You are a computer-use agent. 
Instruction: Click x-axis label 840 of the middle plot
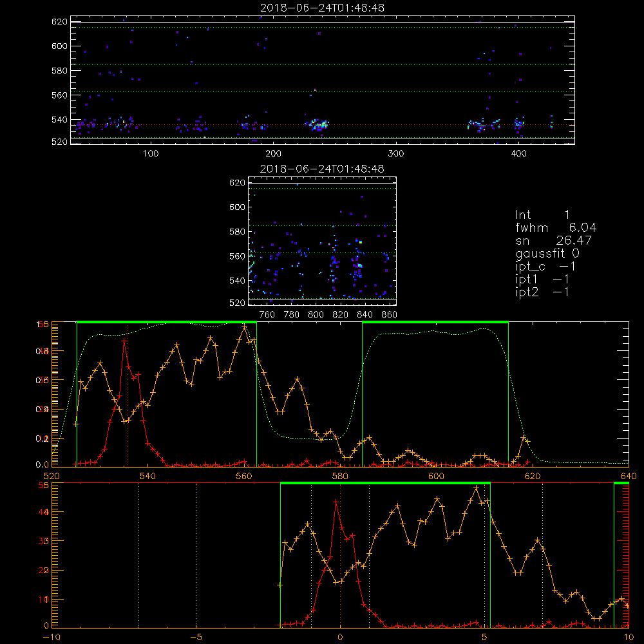click(365, 315)
